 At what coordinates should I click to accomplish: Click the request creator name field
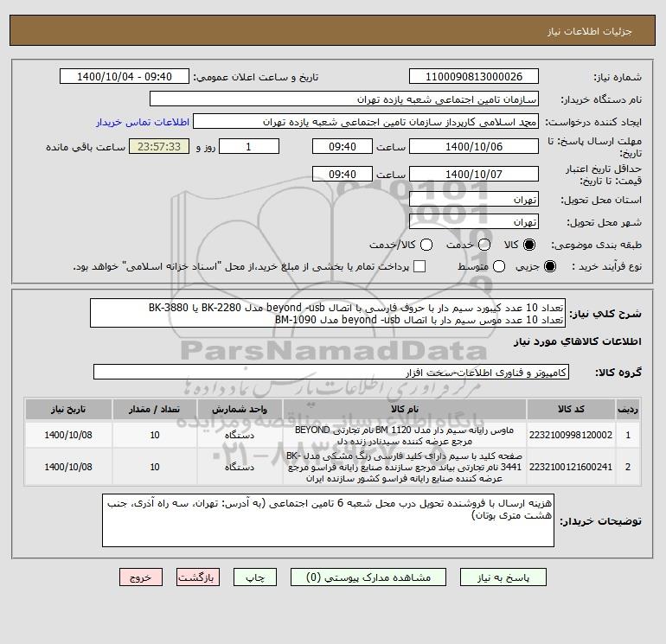point(366,121)
